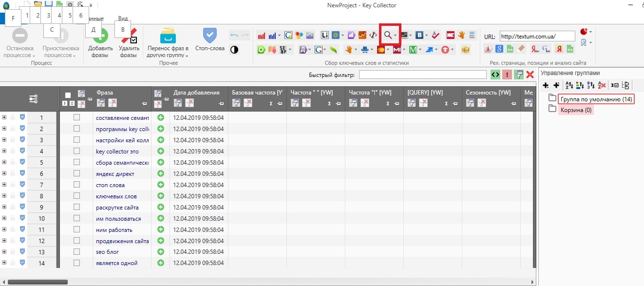
Task: Click the blue Google 8 icon
Action: (499, 49)
